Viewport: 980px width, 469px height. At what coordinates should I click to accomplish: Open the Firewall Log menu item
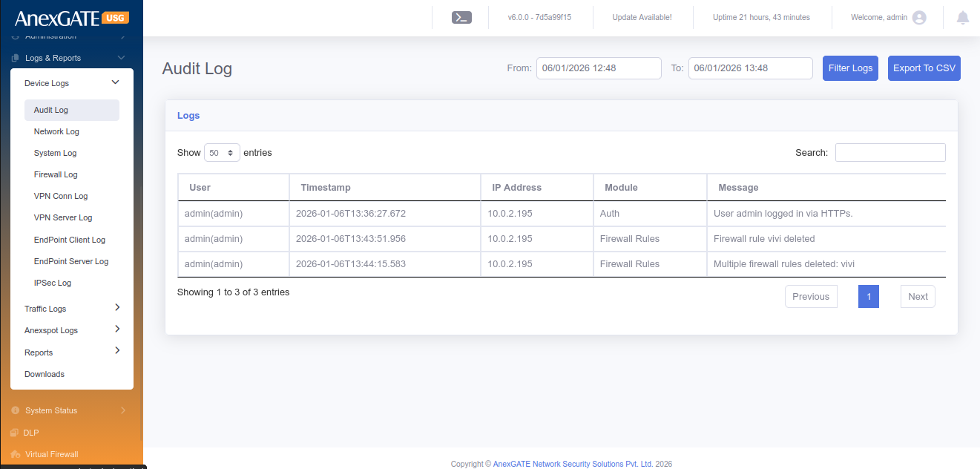coord(56,174)
